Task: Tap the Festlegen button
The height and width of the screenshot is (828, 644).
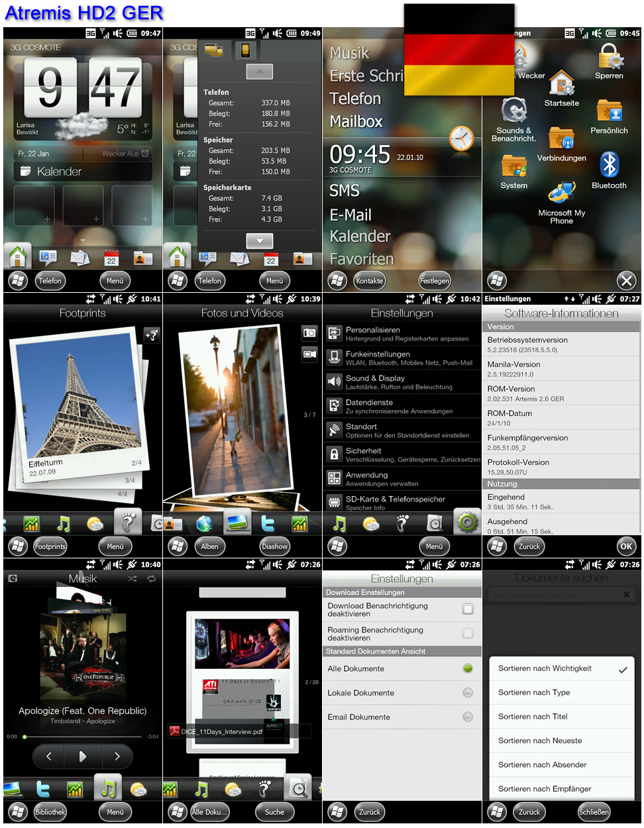Action: (435, 281)
